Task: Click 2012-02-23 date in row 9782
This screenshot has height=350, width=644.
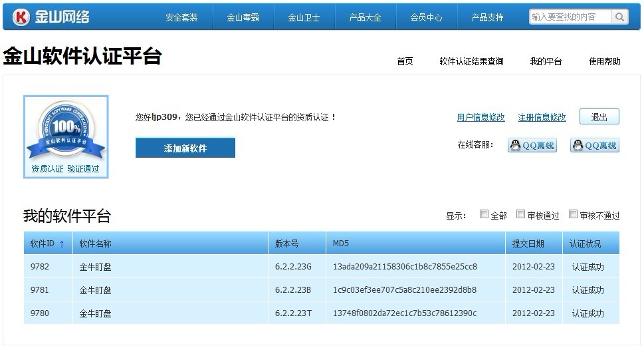Action: [x=534, y=267]
